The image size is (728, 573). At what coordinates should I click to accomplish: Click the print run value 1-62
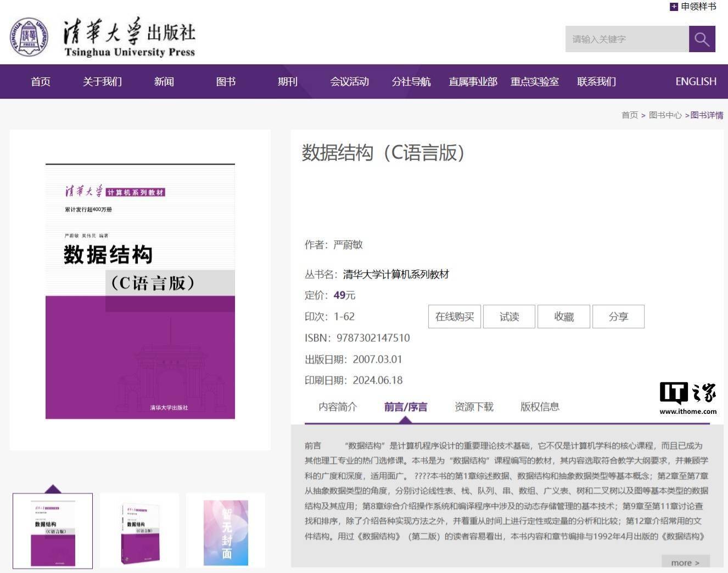[x=344, y=317]
